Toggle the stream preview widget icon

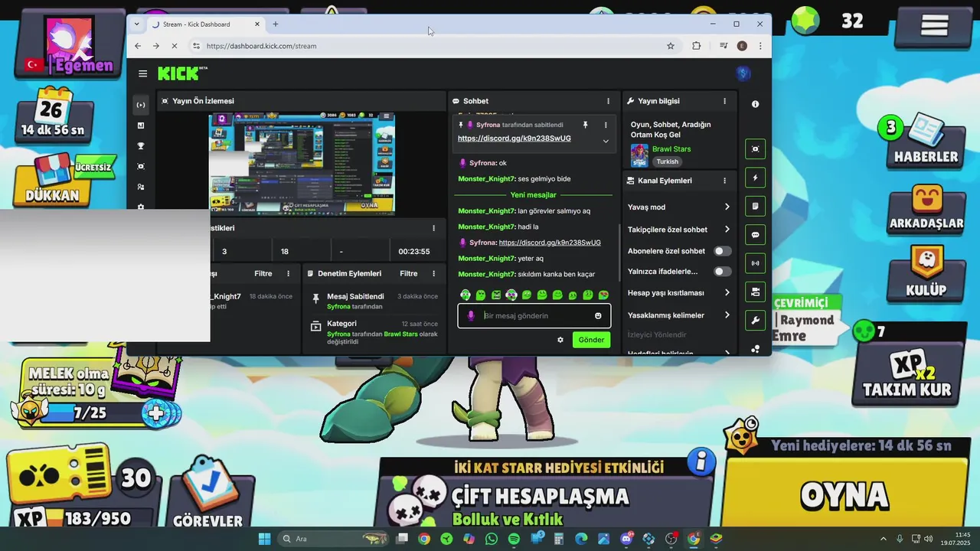coord(756,149)
